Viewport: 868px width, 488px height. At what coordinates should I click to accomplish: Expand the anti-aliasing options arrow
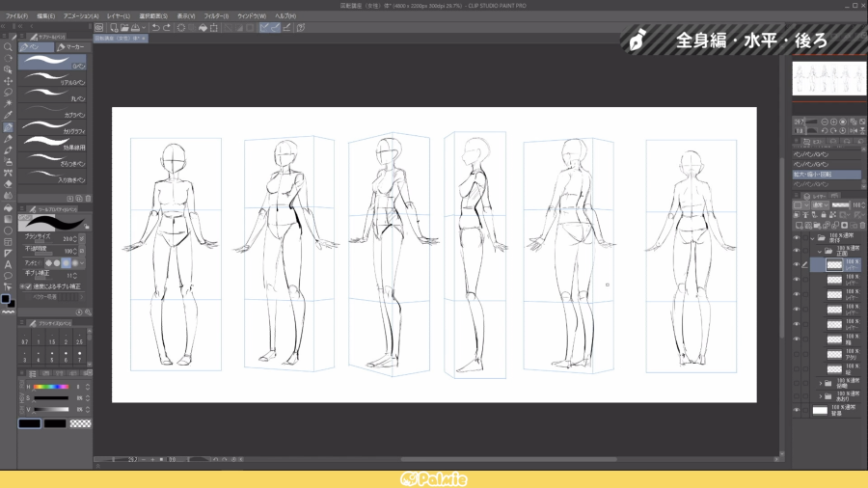tap(83, 263)
